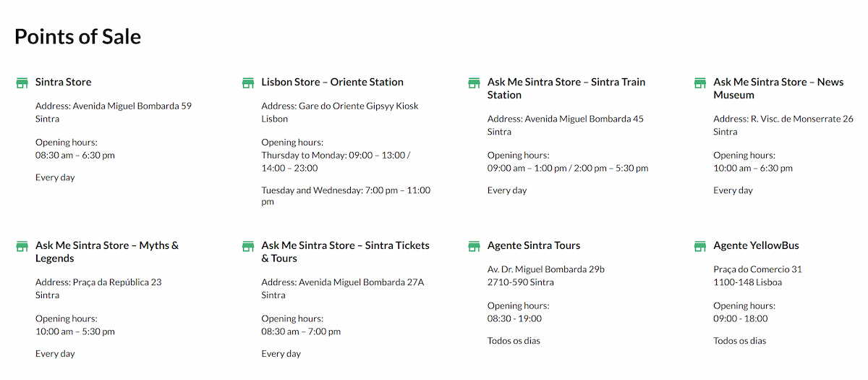The width and height of the screenshot is (868, 380).
Task: Click the store icon beside Lisbon Store
Action: 248,83
